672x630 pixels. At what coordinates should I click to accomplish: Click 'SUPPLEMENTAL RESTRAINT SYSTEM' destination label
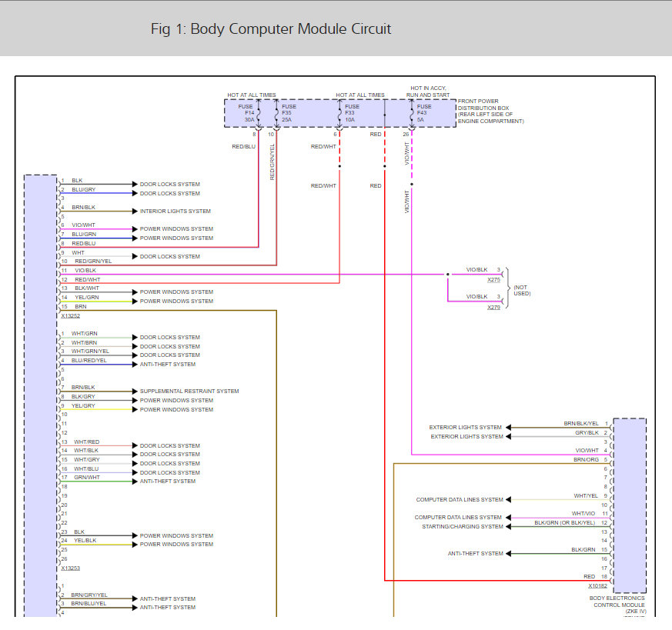[189, 392]
